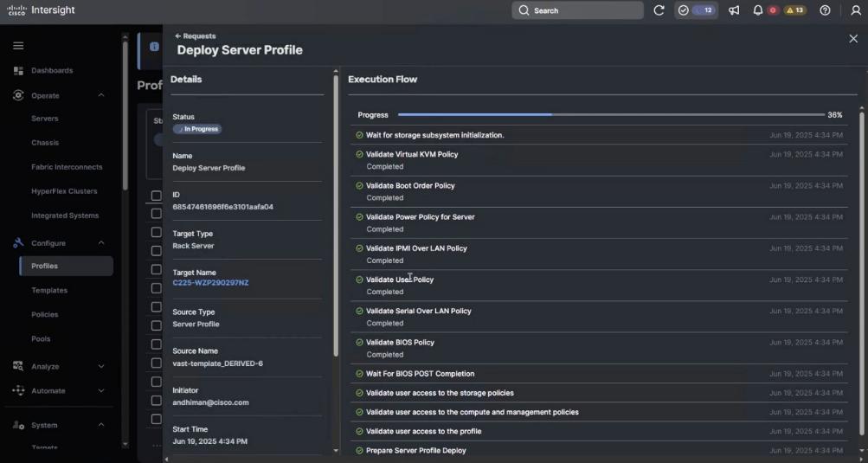Go back to Requests link
The image size is (868, 463).
click(x=196, y=35)
